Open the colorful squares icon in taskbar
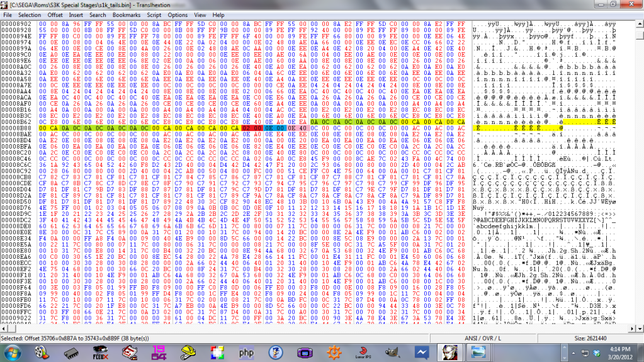 (217, 353)
